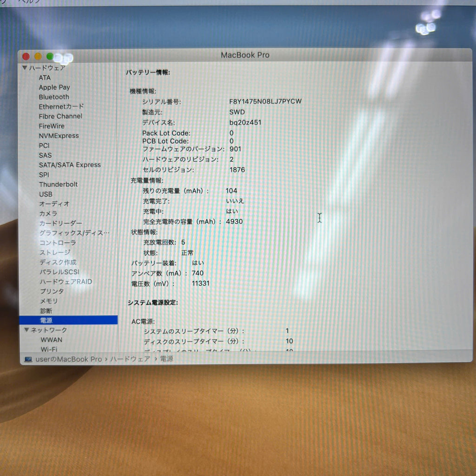The image size is (476, 476).
Task: Click 電源 in the path bar
Action: tap(167, 359)
